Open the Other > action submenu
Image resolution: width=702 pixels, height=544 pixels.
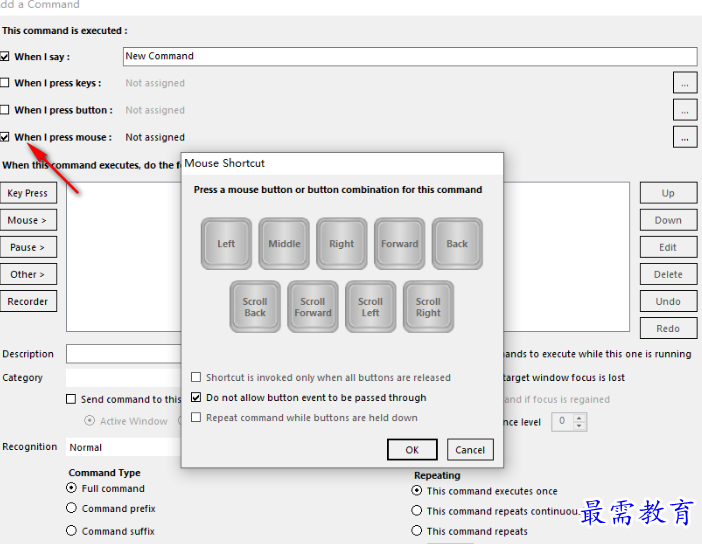[27, 274]
